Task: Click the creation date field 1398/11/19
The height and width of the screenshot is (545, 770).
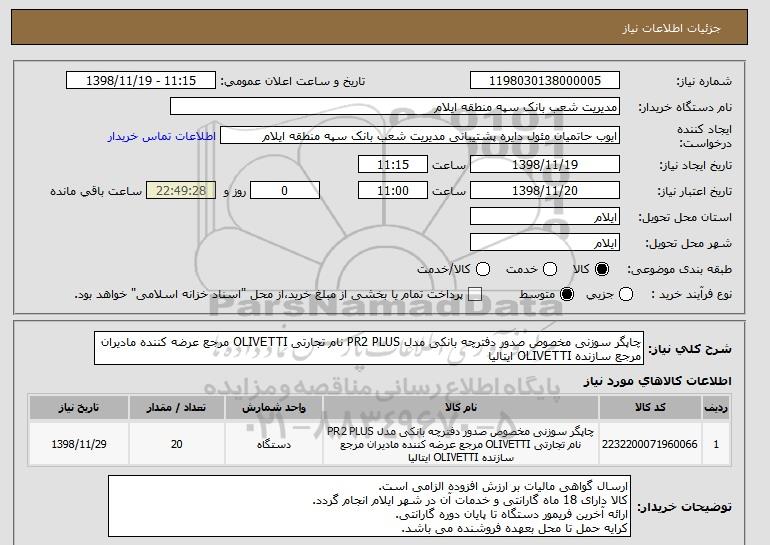Action: pyautogui.click(x=545, y=164)
